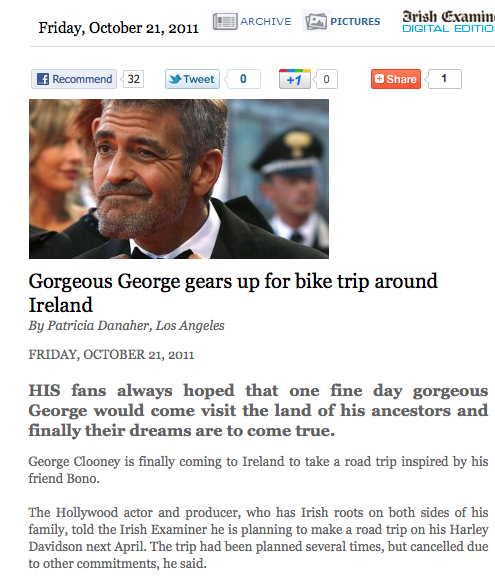This screenshot has width=495, height=579.
Task: Share the article via Share button
Action: point(396,79)
